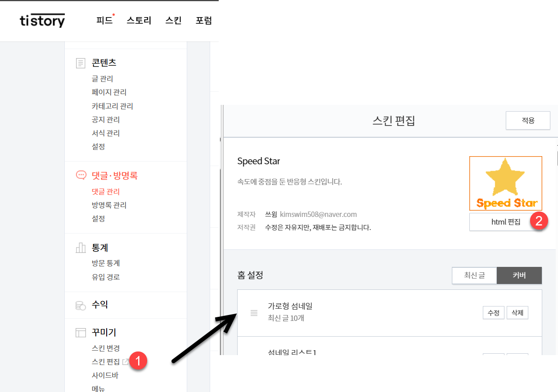Select the 댓글·방명록 speech bubble icon
The width and height of the screenshot is (558, 392).
point(81,176)
